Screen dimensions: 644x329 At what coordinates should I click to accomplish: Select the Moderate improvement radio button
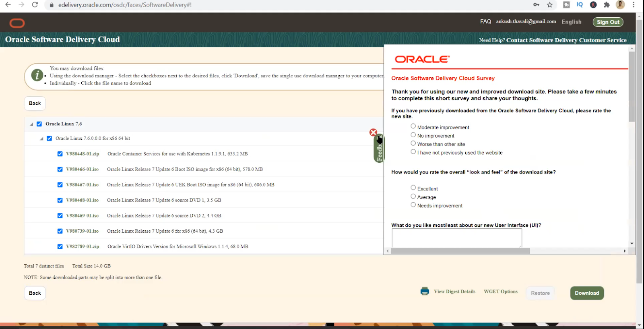coord(413,126)
